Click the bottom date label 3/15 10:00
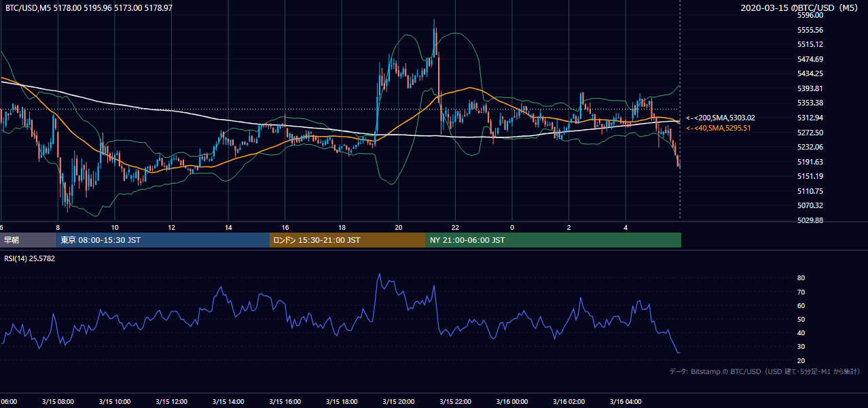 coord(114,402)
